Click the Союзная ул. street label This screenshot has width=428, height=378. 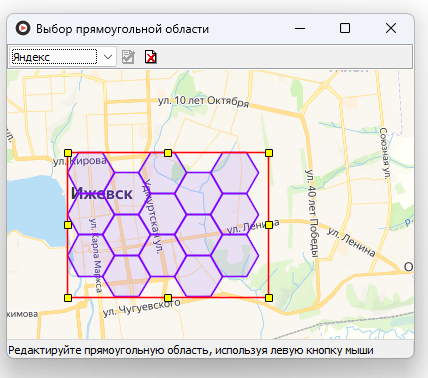coord(384,154)
